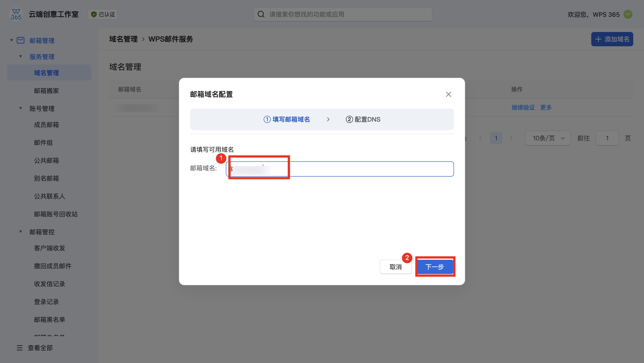Image resolution: width=644 pixels, height=363 pixels.
Task: Close the mailbox domain config dialog
Action: pyautogui.click(x=449, y=94)
